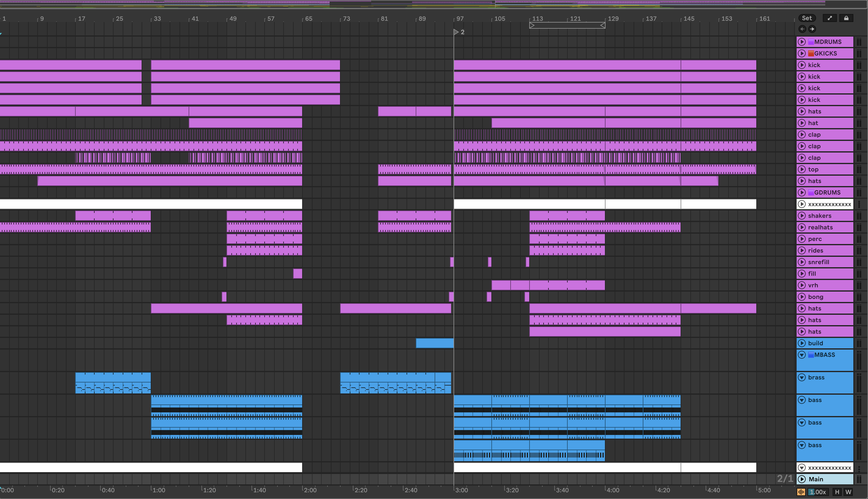The height and width of the screenshot is (499, 868).
Task: Unfold the realhats track
Action: (x=802, y=227)
